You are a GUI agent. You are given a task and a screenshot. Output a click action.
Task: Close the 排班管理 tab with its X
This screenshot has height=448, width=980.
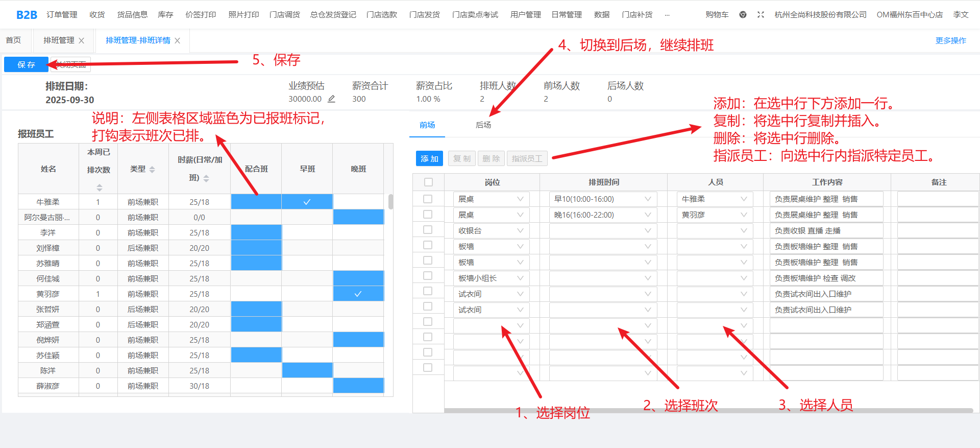(x=82, y=41)
